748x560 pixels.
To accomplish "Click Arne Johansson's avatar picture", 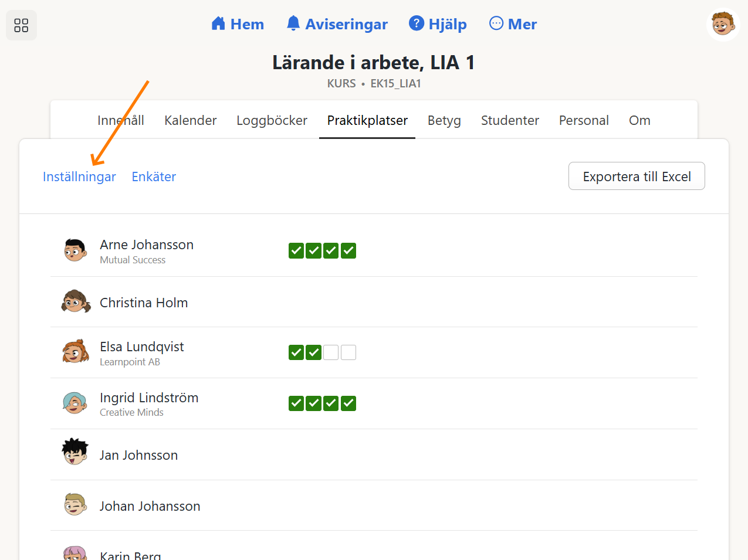I will [x=75, y=251].
